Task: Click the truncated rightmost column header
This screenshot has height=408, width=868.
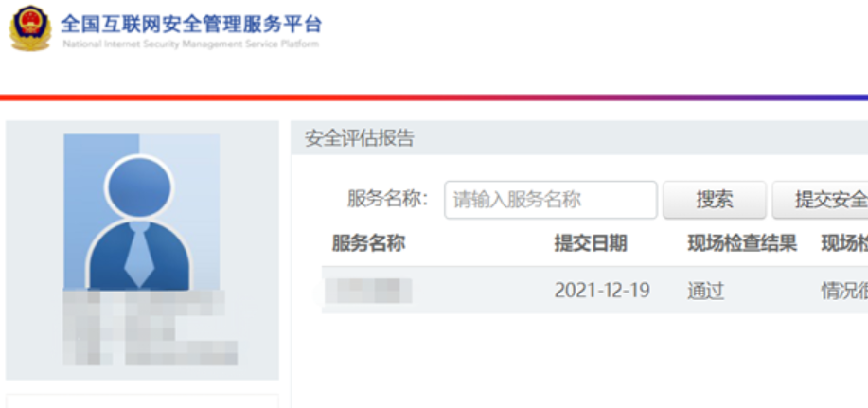Action: pos(844,243)
